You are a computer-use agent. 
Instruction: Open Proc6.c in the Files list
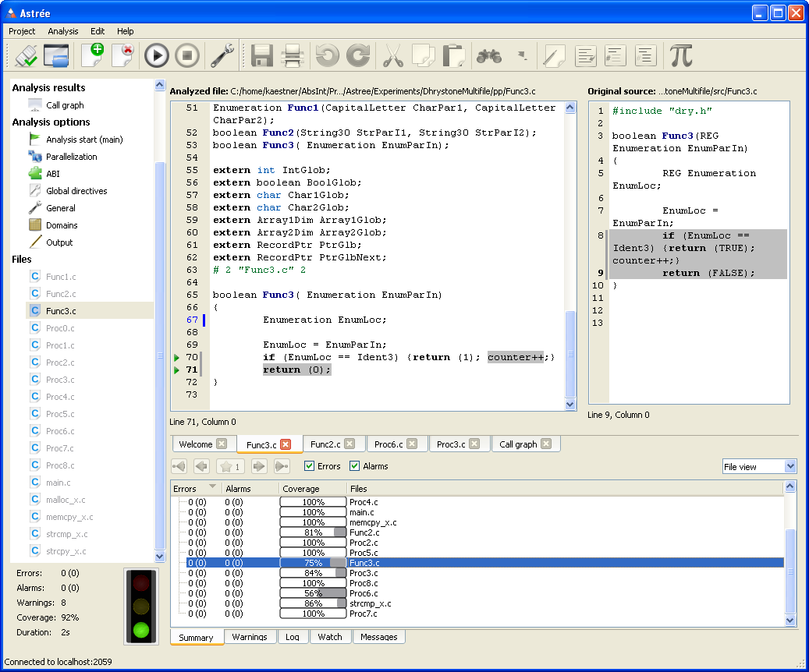pos(60,430)
